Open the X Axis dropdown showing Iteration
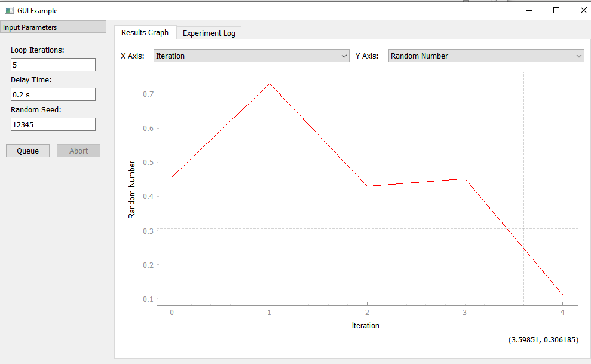Image resolution: width=591 pixels, height=364 pixels. click(x=251, y=55)
